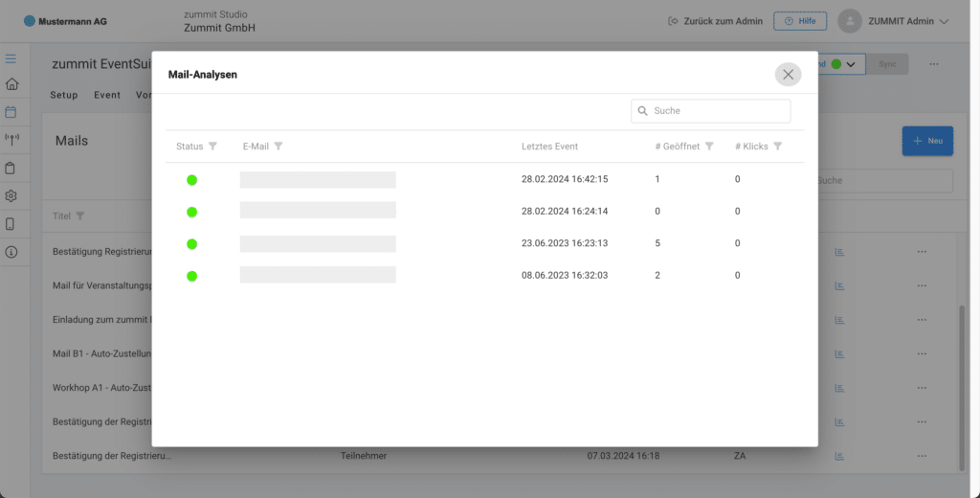This screenshot has height=498, width=980.
Task: Open the Titel column filter
Action: pyautogui.click(x=80, y=216)
